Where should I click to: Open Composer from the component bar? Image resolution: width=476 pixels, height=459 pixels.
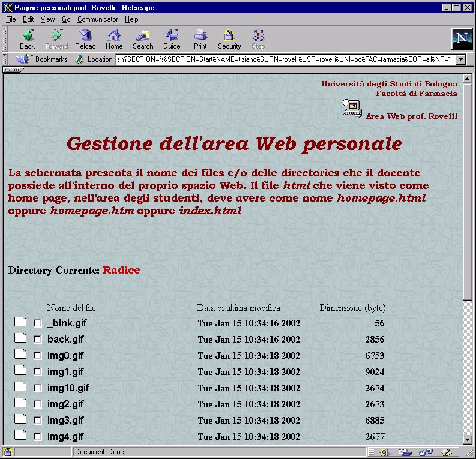click(446, 452)
